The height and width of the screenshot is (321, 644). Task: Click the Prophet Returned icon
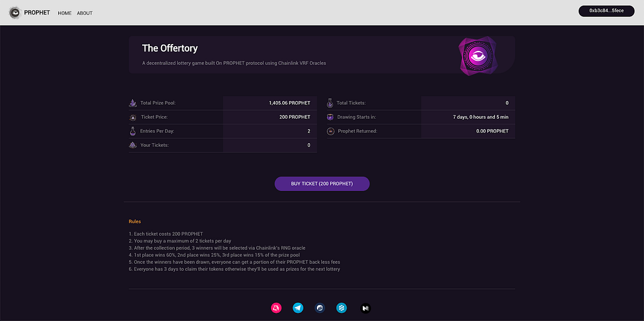[330, 131]
